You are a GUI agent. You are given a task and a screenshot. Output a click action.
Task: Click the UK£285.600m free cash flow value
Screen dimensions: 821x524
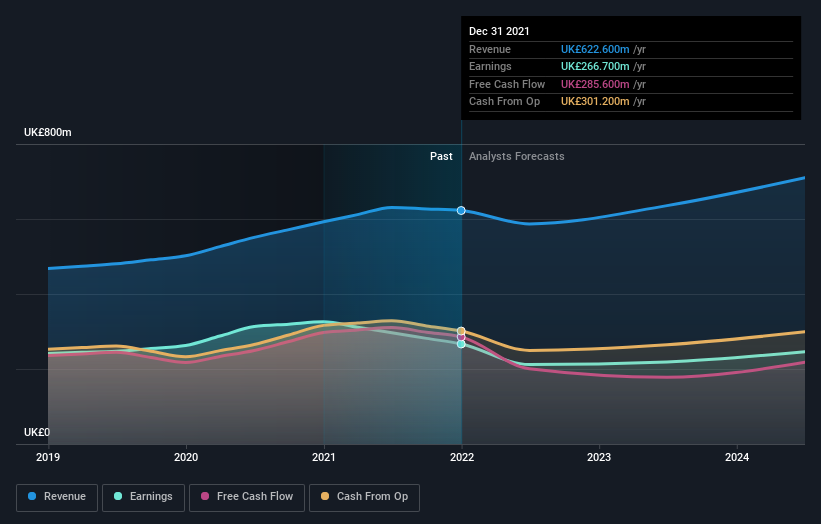pyautogui.click(x=595, y=84)
